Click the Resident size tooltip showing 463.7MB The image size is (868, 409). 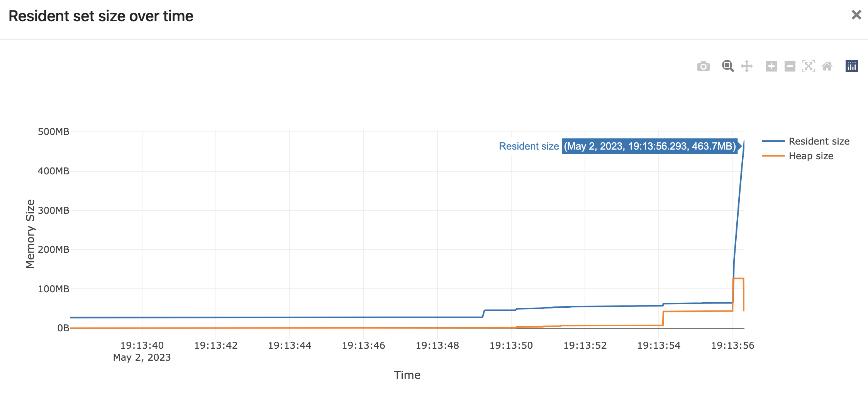click(x=650, y=146)
